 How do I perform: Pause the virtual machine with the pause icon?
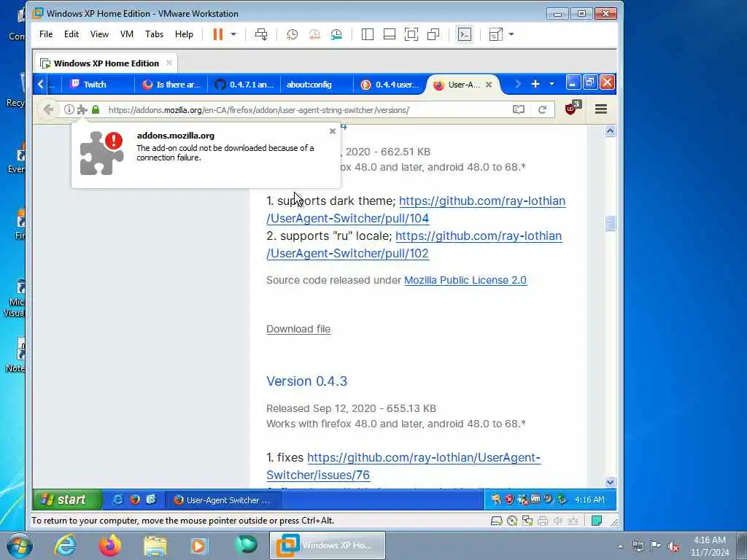pyautogui.click(x=217, y=34)
